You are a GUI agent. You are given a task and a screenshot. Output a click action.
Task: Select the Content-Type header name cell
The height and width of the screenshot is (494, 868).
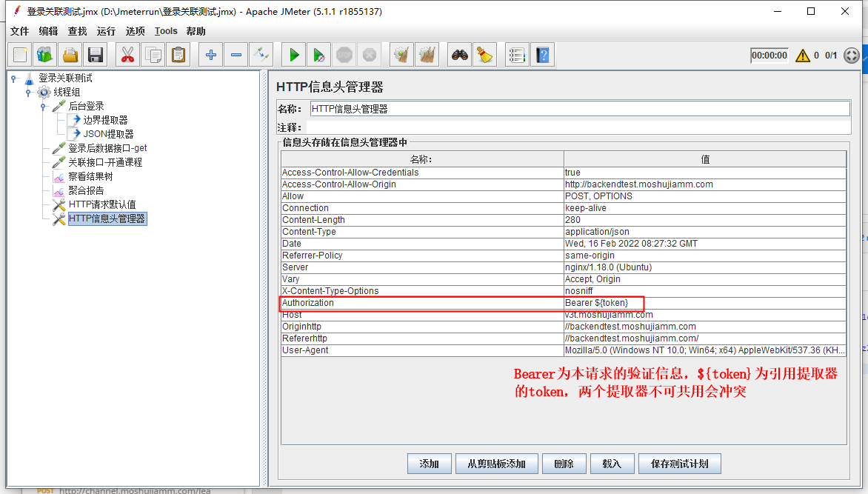(422, 232)
